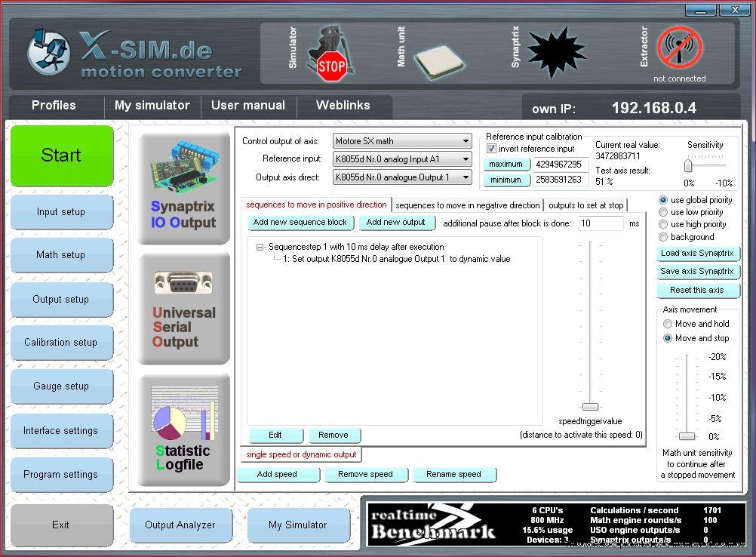The image size is (756, 557).
Task: Click the additional pause ms input field
Action: tap(601, 223)
